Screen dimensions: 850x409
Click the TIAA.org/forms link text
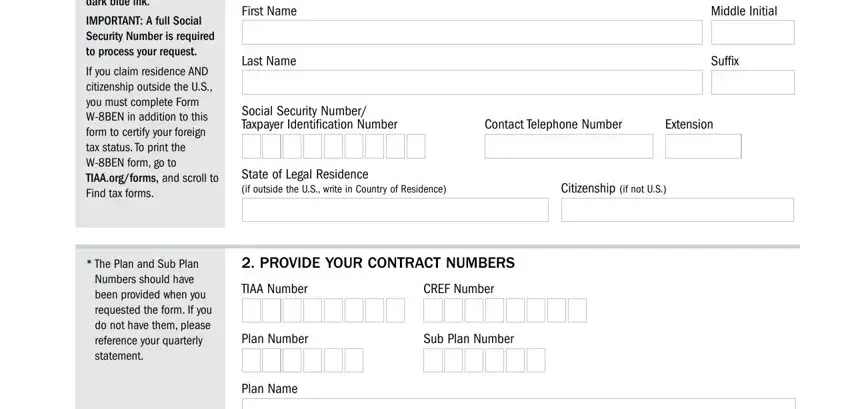122,178
